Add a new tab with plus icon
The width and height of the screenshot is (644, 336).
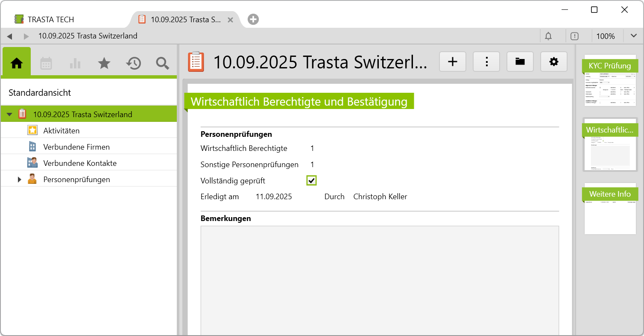pos(253,19)
